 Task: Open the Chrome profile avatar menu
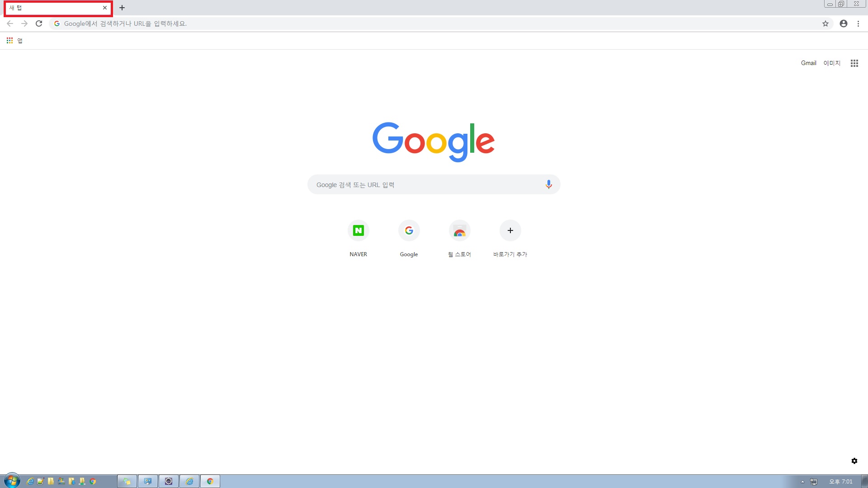pos(844,23)
